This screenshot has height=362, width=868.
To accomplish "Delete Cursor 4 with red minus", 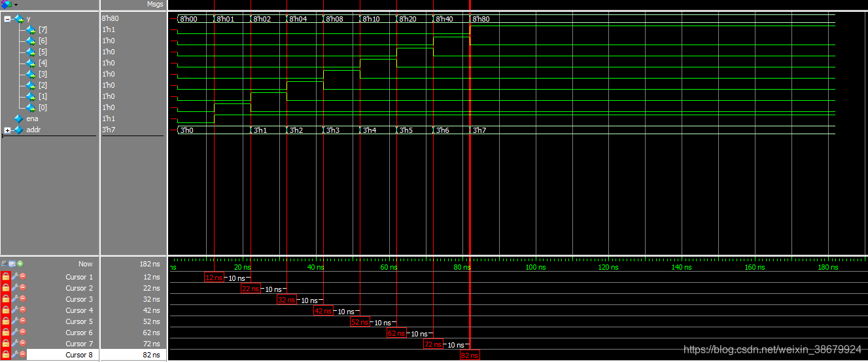I will pos(22,310).
